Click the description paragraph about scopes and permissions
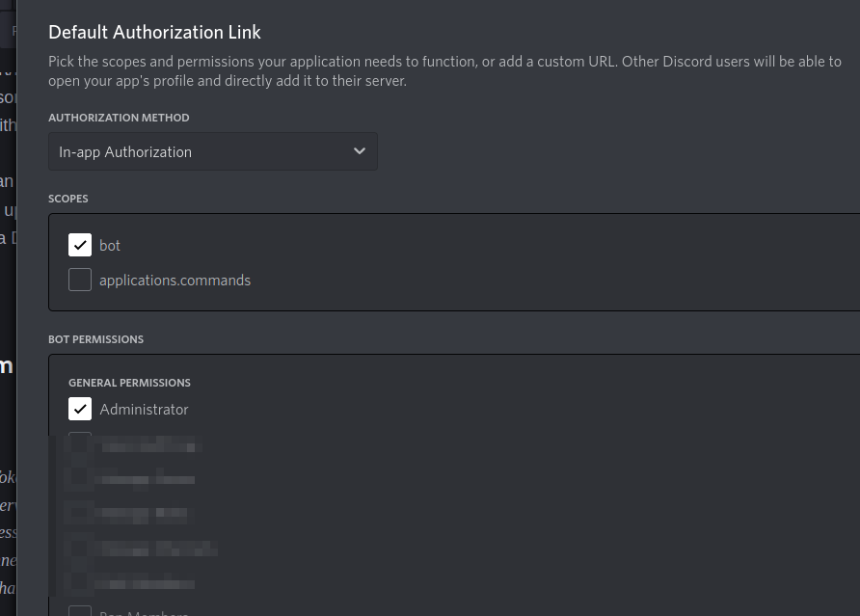 pos(443,71)
